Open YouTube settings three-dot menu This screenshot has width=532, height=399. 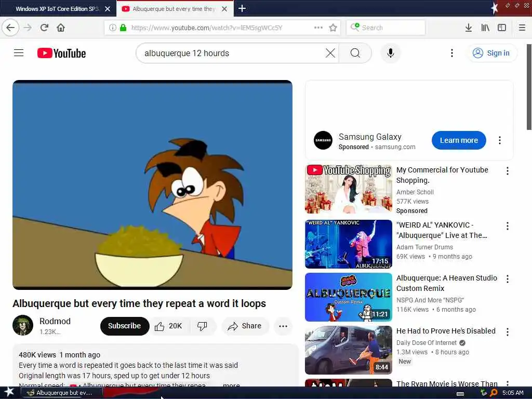[451, 53]
